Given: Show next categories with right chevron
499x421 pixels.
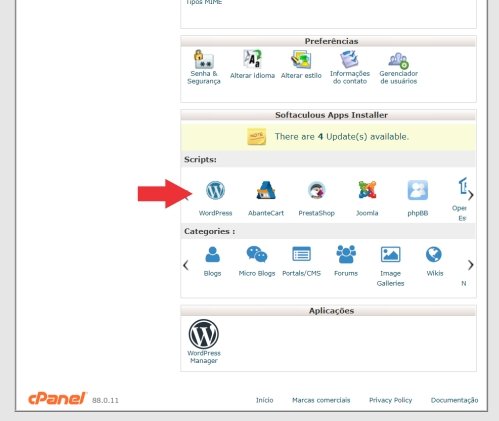Looking at the screenshot, I should 471,265.
